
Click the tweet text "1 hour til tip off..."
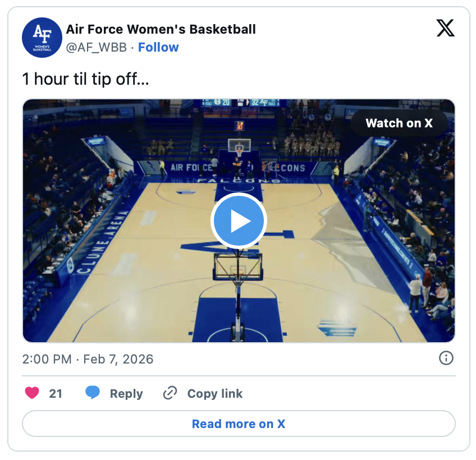click(85, 79)
